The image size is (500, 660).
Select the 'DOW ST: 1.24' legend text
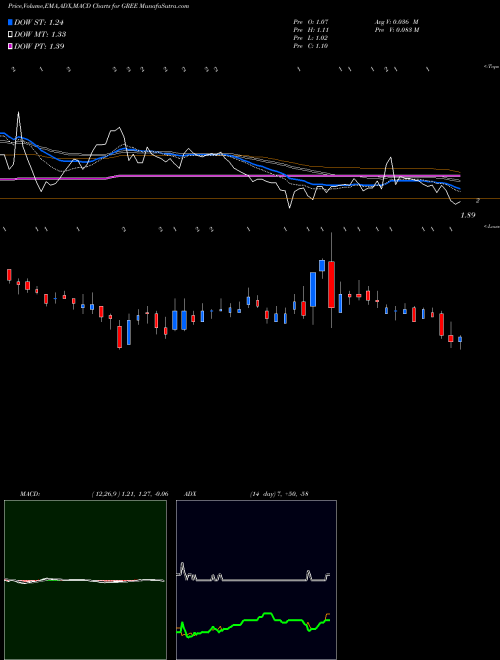point(39,23)
